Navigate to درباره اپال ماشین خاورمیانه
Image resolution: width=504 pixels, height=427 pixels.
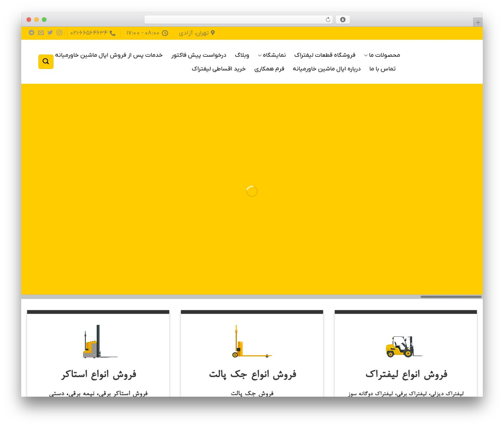click(326, 69)
